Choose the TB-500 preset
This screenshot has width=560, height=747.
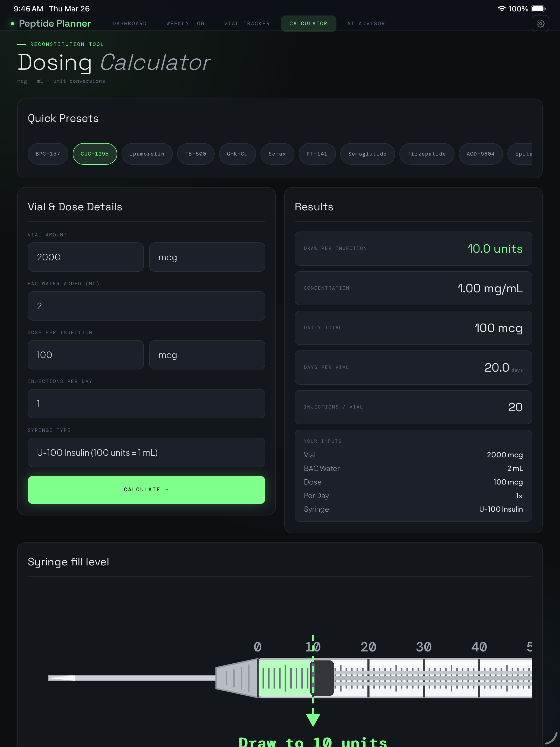196,154
